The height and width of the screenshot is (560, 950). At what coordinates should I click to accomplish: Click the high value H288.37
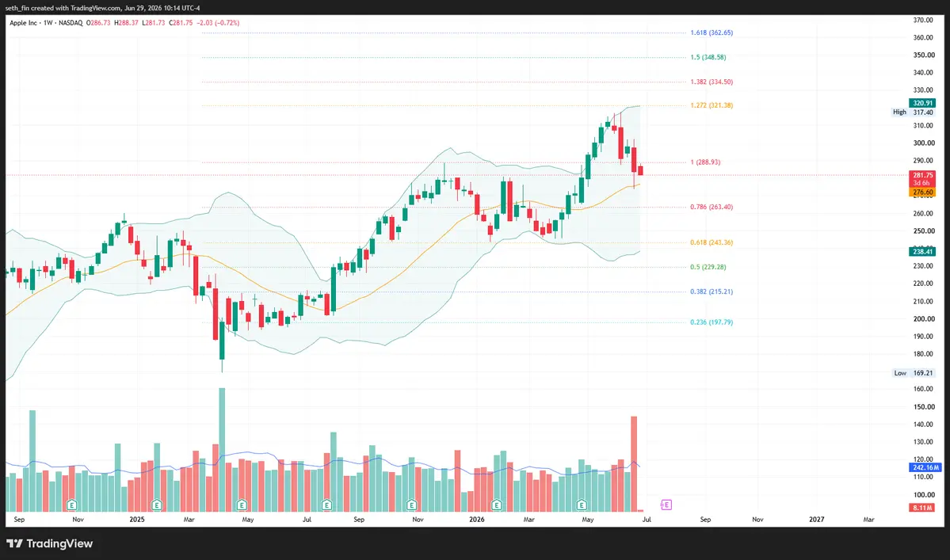click(126, 23)
